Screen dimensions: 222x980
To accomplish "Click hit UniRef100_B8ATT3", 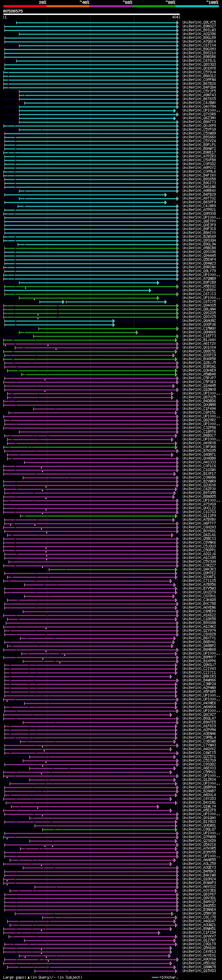I will coord(199,122).
